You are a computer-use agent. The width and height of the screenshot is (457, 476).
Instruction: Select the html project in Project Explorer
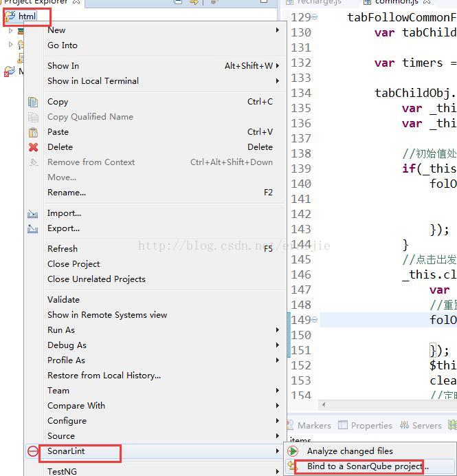pos(27,16)
